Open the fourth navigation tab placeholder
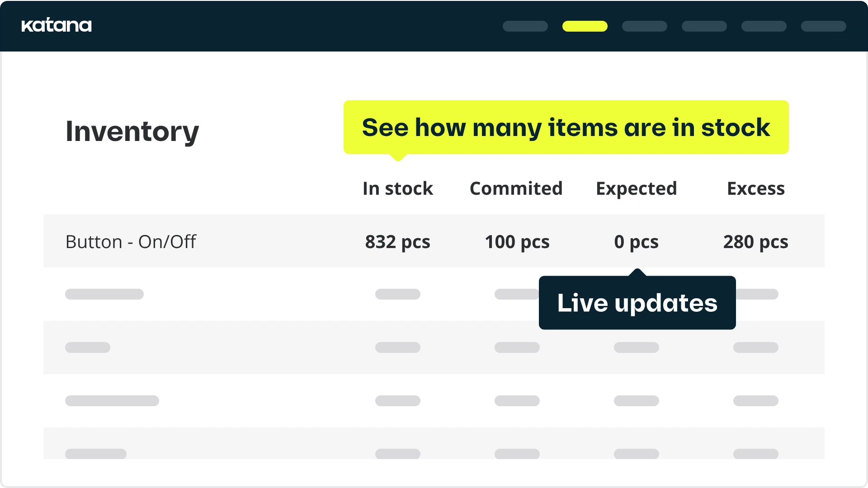This screenshot has width=868, height=488. pos(704,26)
